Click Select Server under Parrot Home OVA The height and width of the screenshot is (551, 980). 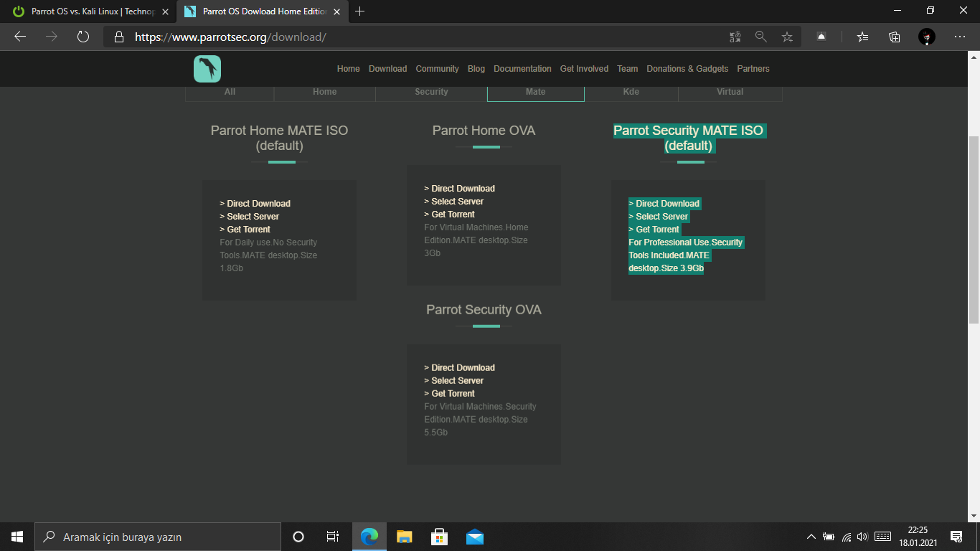point(454,202)
